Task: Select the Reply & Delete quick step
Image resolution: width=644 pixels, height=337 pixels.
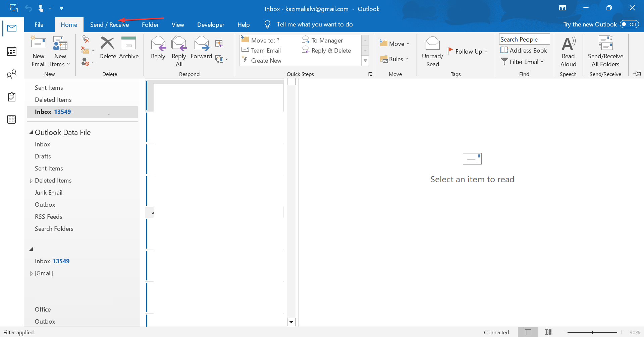Action: tap(326, 50)
